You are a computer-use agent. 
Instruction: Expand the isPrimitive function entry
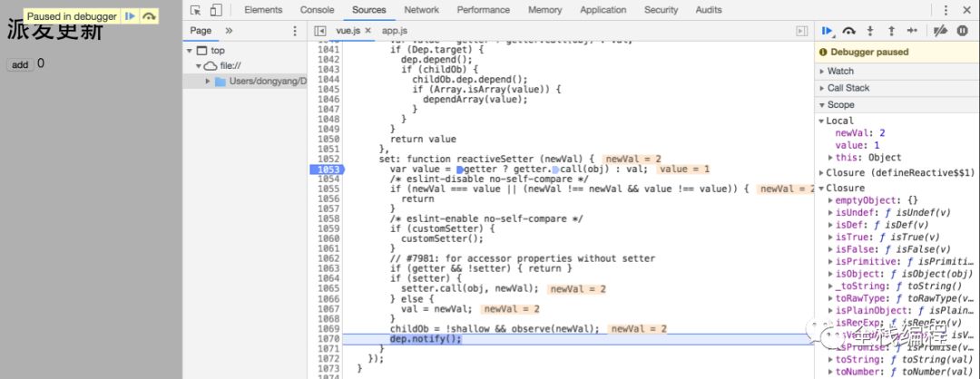coord(830,262)
